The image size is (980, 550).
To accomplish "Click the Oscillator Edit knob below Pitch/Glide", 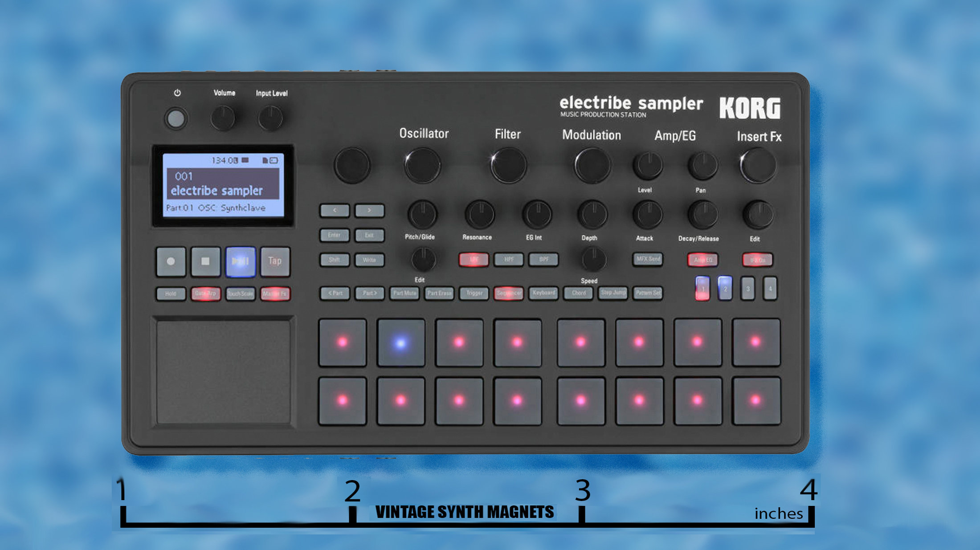I will (x=423, y=259).
